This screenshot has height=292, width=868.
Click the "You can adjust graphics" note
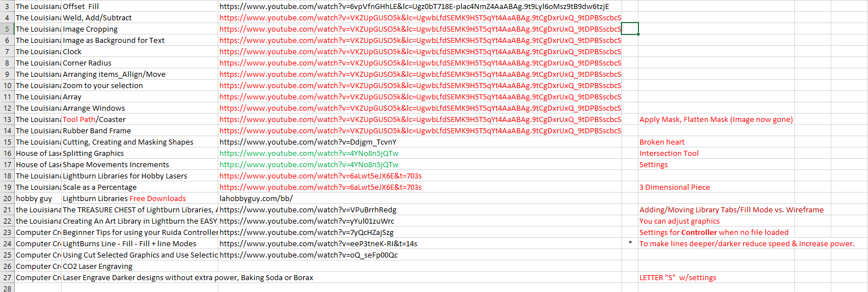pos(679,221)
